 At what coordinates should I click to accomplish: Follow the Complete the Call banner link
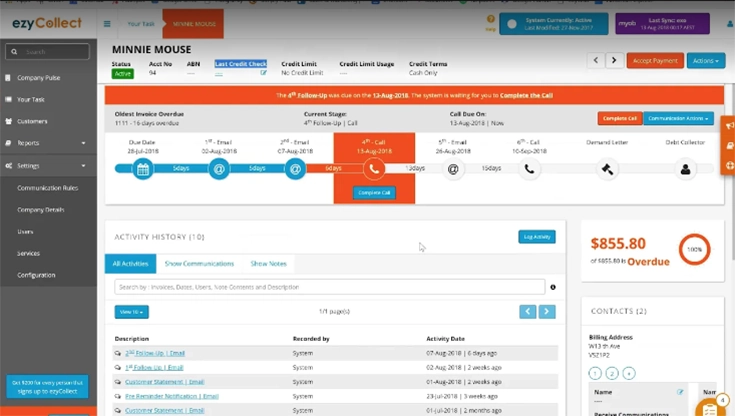526,95
